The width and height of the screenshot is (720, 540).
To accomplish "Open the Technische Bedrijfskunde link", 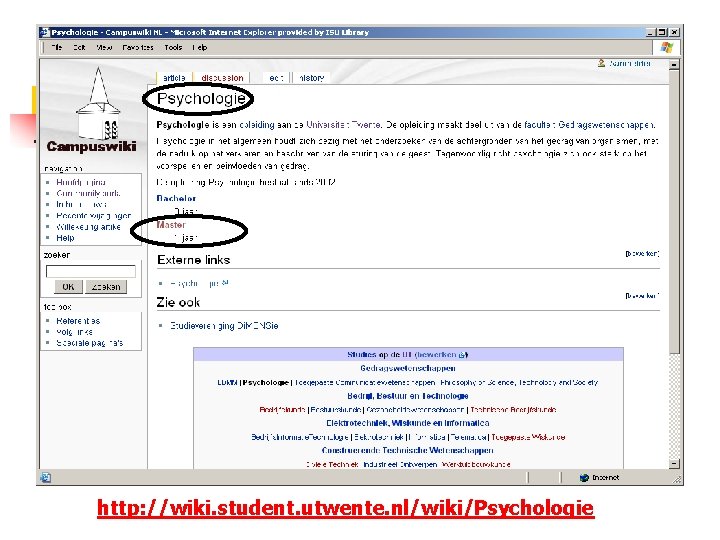I will click(x=513, y=410).
